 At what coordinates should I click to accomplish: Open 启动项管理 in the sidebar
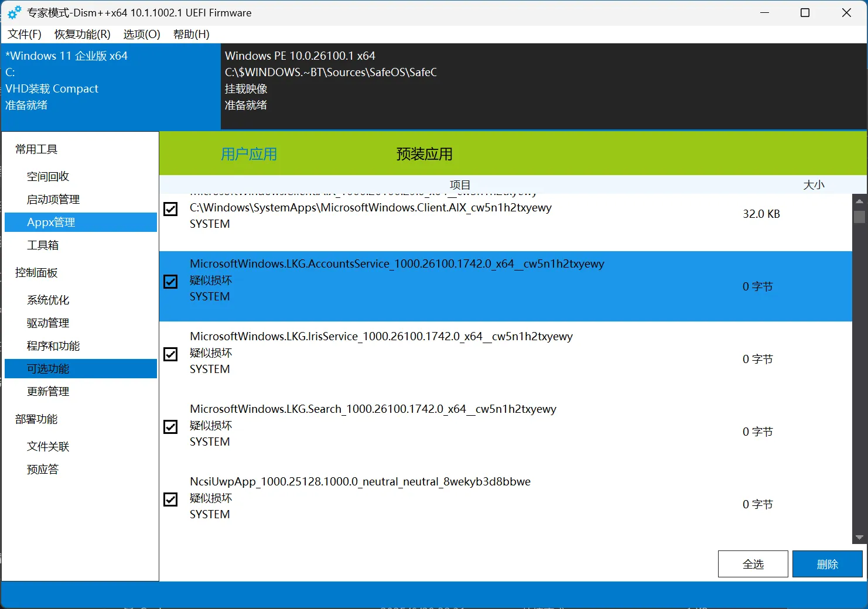53,199
